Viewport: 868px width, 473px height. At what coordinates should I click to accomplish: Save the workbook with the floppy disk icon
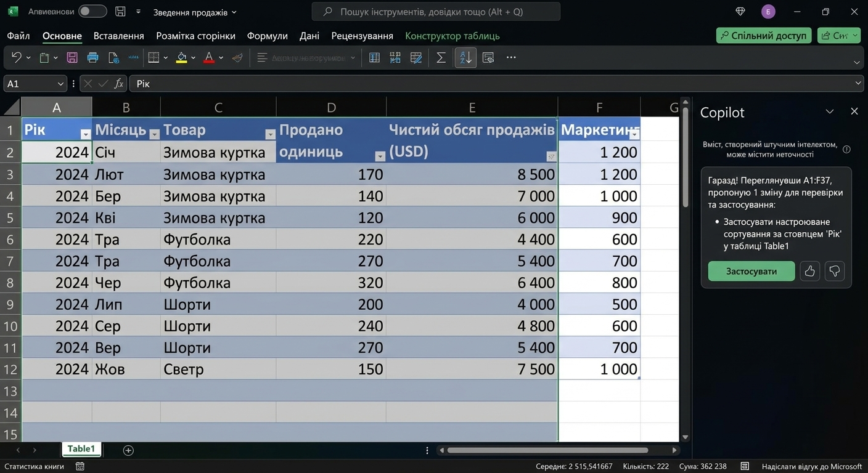tap(72, 57)
